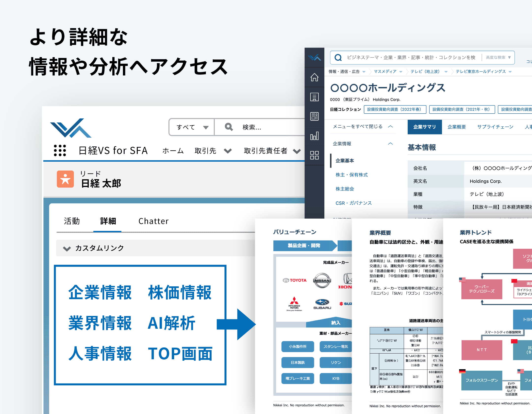The image size is (532, 414).
Task: Select the サプライチェーン tab
Action: coord(495,127)
